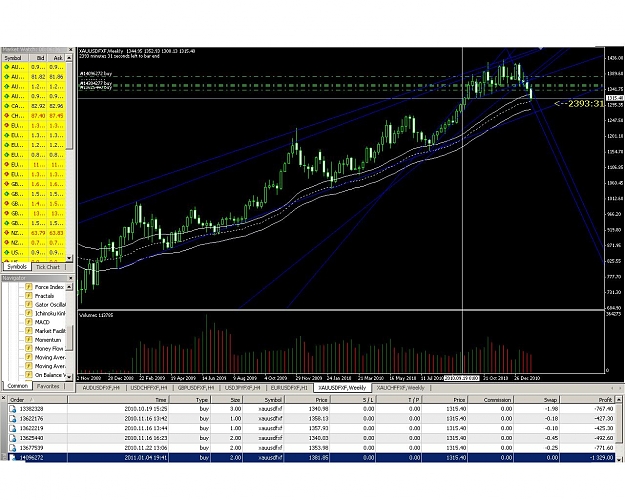Click the open price 1358.13

[318, 418]
